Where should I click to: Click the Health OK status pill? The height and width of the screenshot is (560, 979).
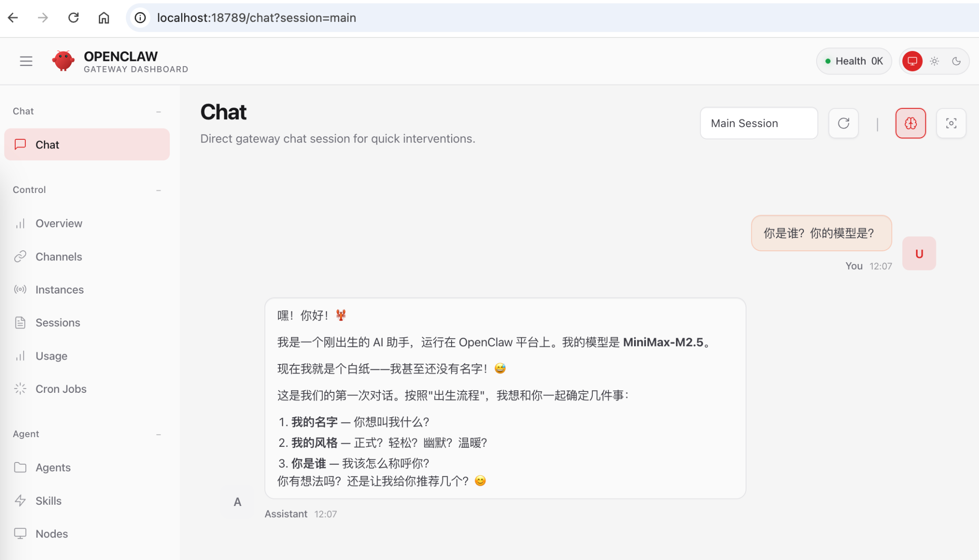[x=854, y=61]
